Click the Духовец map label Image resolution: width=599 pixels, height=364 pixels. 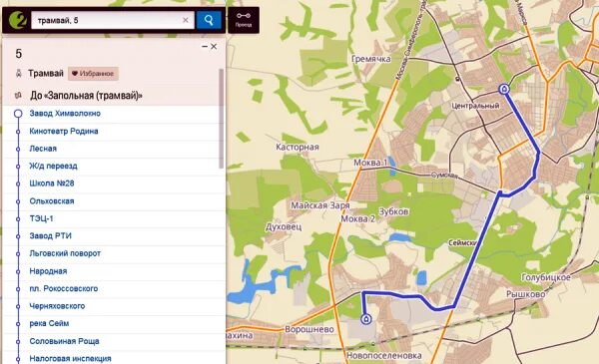pos(284,227)
